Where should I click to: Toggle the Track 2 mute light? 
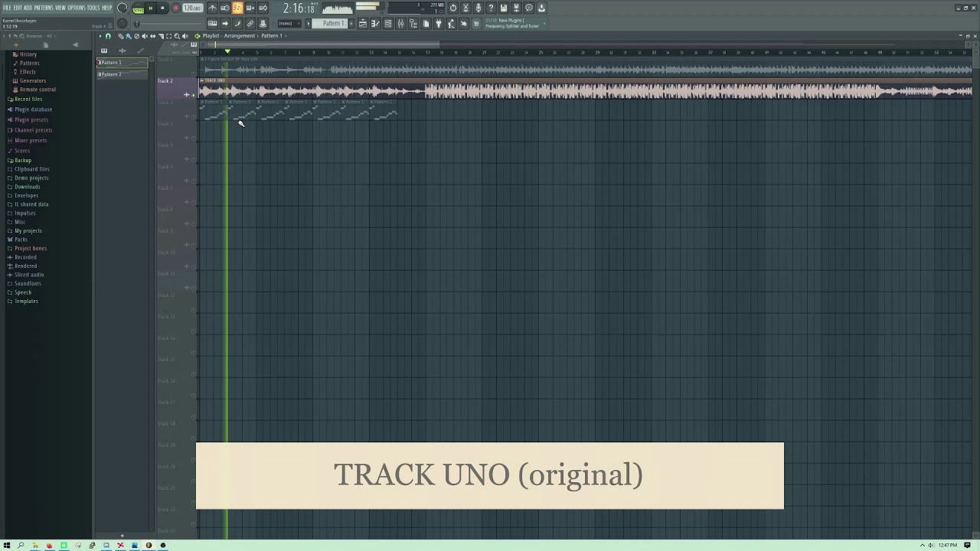[x=193, y=95]
